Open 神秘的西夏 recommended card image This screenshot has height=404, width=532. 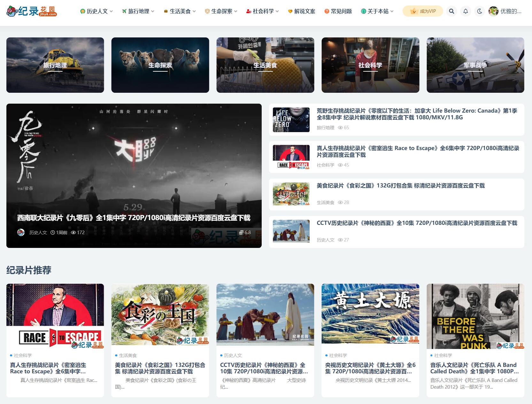coord(265,315)
